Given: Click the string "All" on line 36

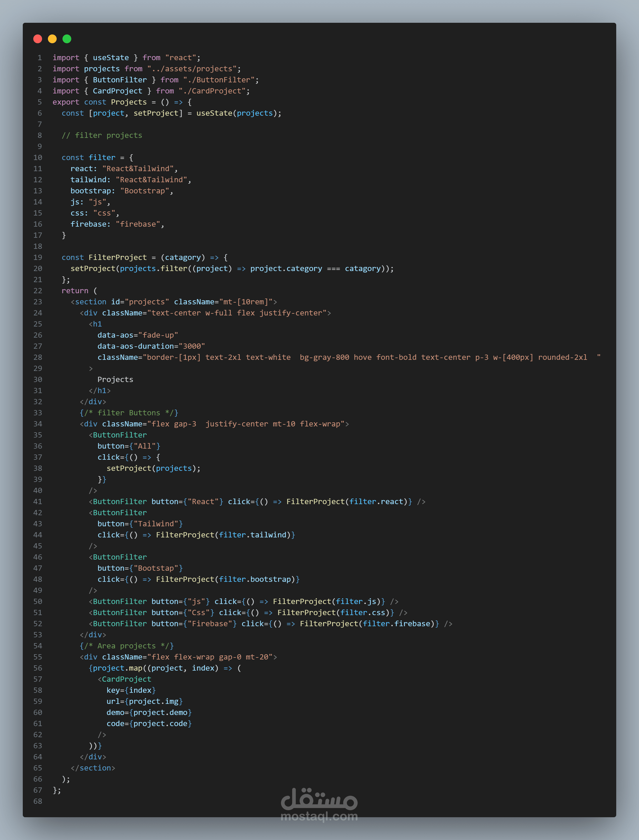Looking at the screenshot, I should [x=145, y=446].
